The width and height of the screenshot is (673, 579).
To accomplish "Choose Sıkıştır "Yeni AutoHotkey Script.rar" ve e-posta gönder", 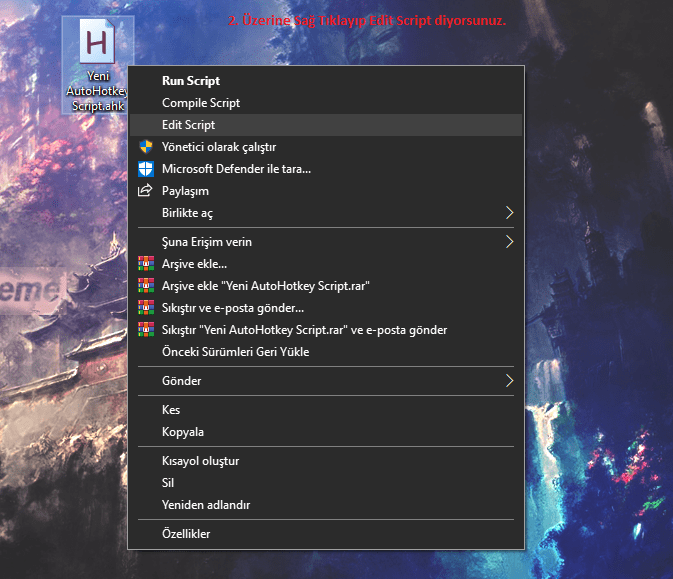I will click(326, 330).
